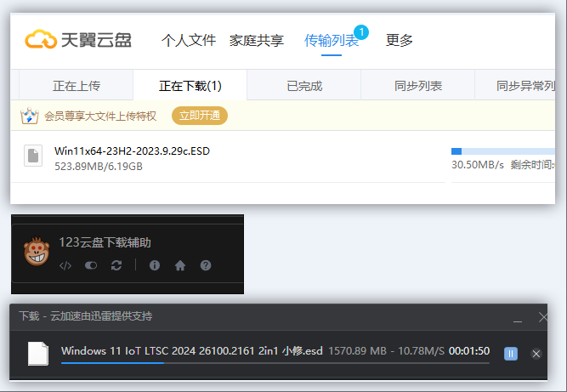Click the 天翼云盘 cloud logo
567x392 pixels.
click(77, 39)
